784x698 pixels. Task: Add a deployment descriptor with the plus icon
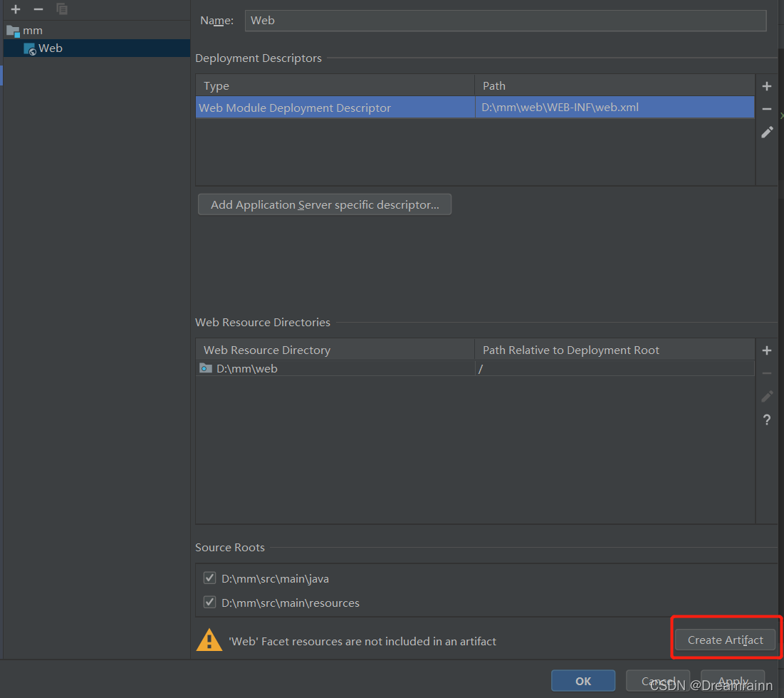766,86
